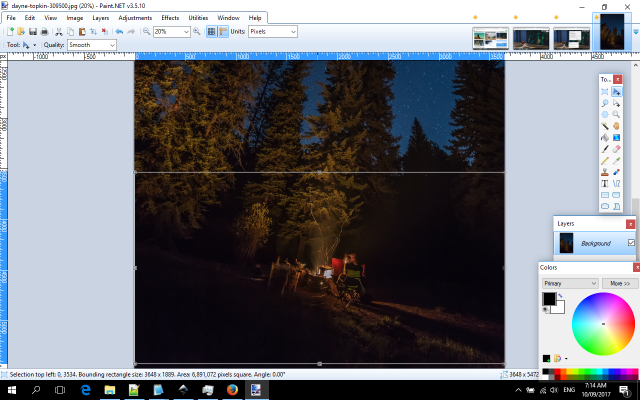Click the secondary white color swatch
This screenshot has height=400, width=640.
tap(560, 309)
